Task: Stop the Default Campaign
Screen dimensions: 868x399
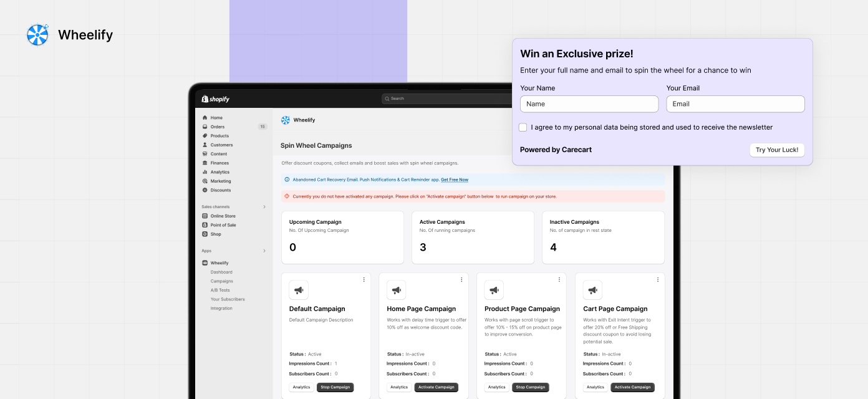Action: [335, 387]
